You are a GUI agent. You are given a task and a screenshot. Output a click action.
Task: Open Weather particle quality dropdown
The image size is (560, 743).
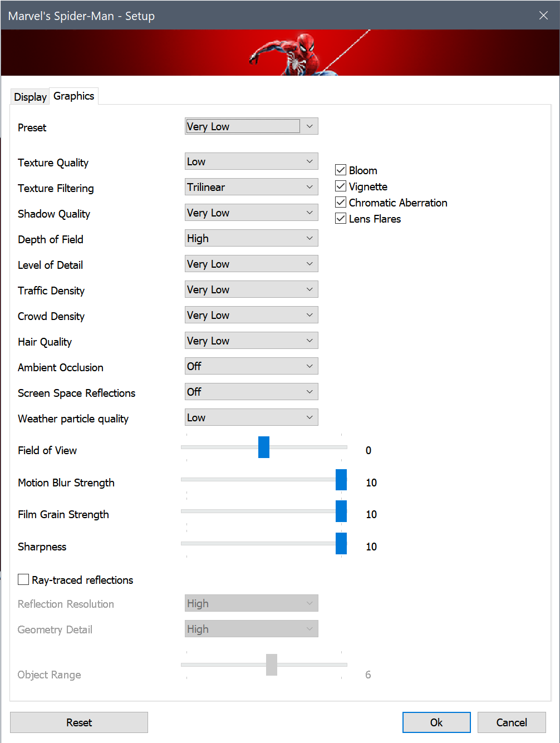click(x=252, y=417)
